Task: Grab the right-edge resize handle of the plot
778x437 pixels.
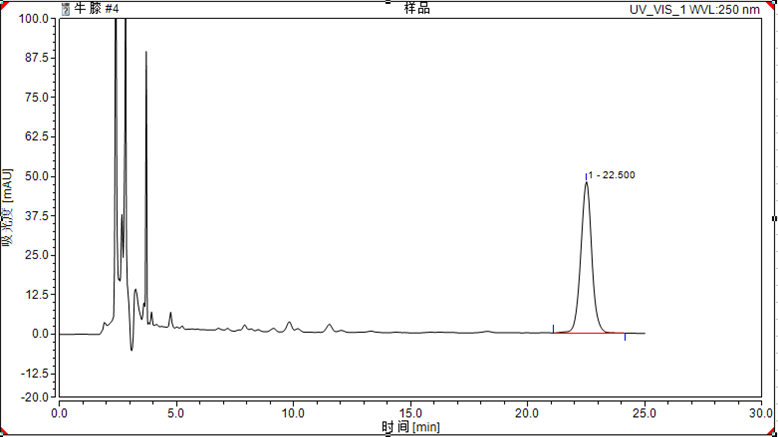Action: tap(774, 217)
